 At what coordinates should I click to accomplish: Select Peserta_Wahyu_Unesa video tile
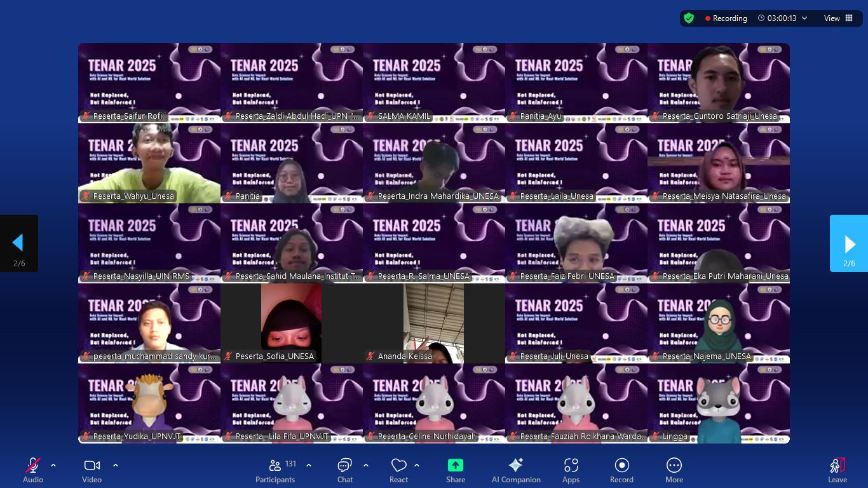[x=149, y=163]
